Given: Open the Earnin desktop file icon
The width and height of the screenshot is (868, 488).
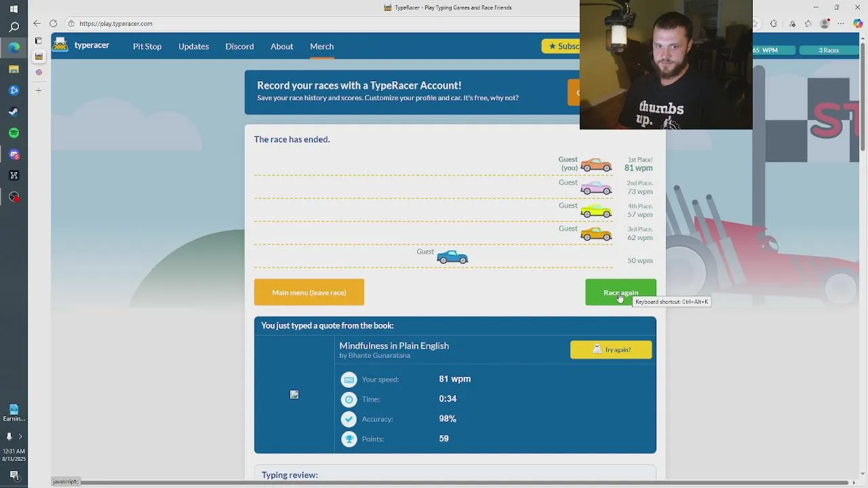Looking at the screenshot, I should point(14,412).
